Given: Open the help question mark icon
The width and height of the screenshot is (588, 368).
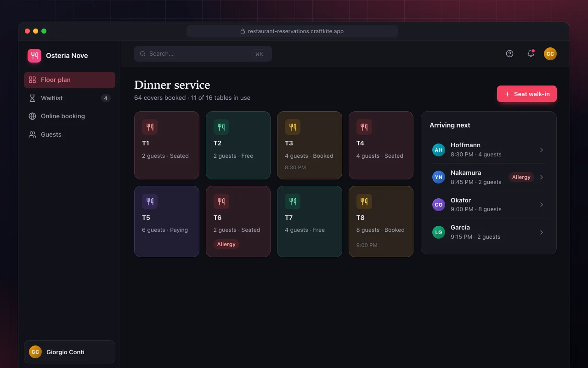Looking at the screenshot, I should click(x=509, y=54).
